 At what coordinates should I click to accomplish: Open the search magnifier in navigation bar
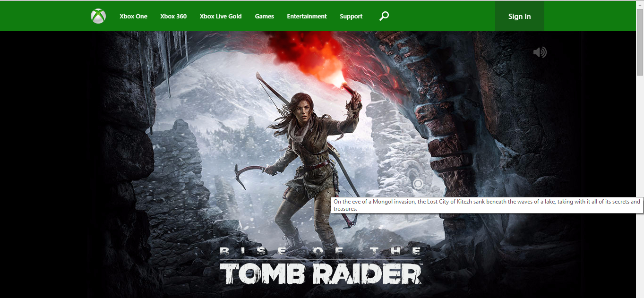pyautogui.click(x=384, y=16)
